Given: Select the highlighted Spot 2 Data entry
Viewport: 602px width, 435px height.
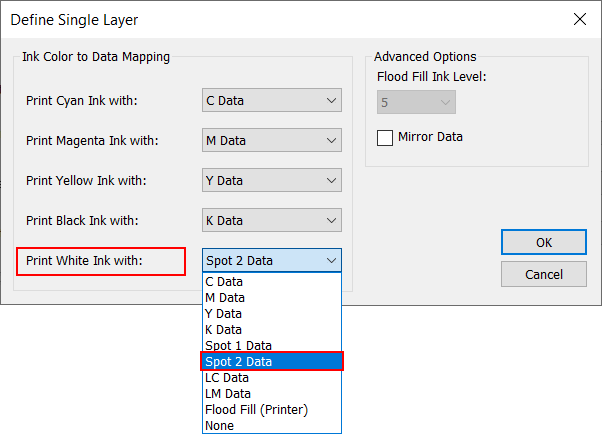Looking at the screenshot, I should [x=271, y=361].
